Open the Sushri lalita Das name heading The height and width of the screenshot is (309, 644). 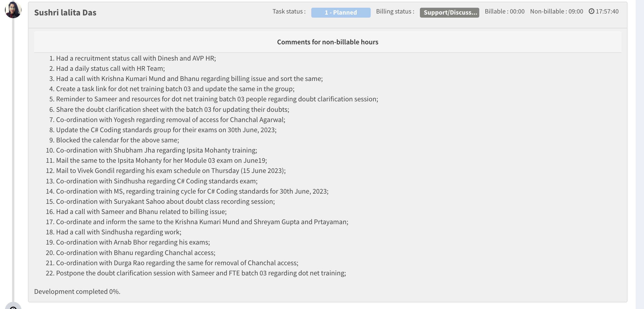(x=65, y=12)
